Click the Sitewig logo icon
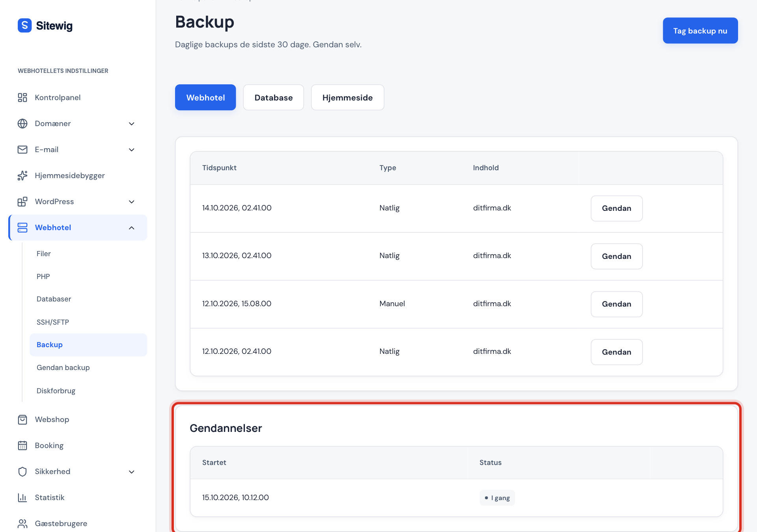Screen dimensions: 757x532 point(24,26)
